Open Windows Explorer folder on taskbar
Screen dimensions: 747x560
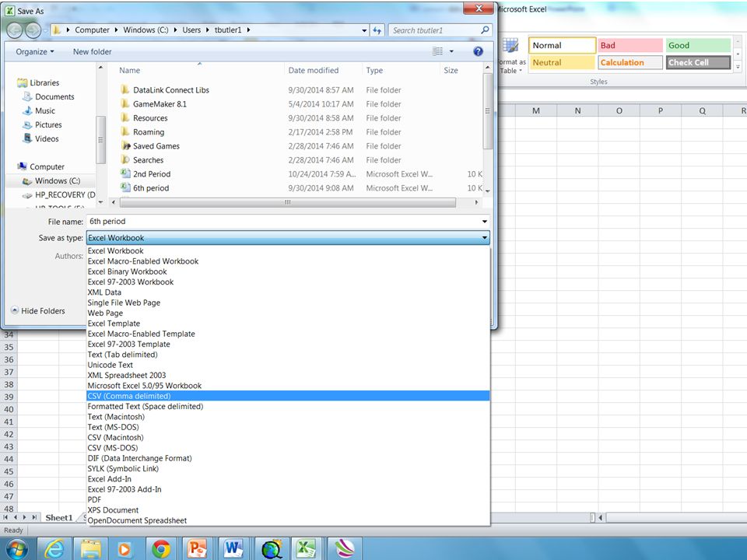90,549
